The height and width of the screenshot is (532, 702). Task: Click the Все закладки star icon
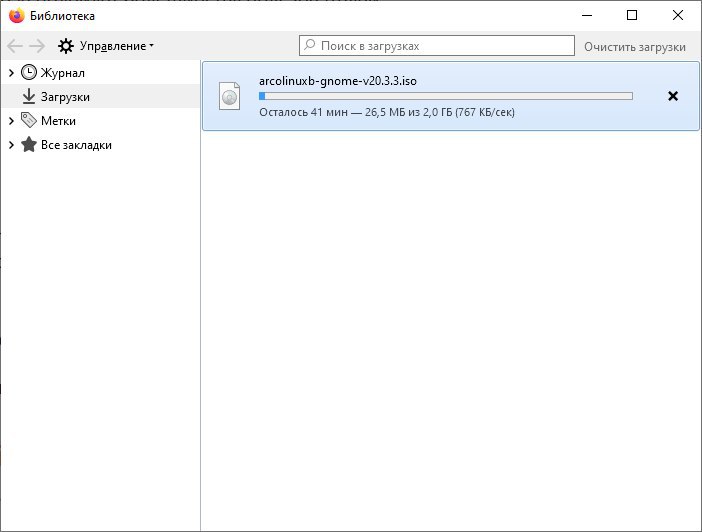pyautogui.click(x=29, y=144)
